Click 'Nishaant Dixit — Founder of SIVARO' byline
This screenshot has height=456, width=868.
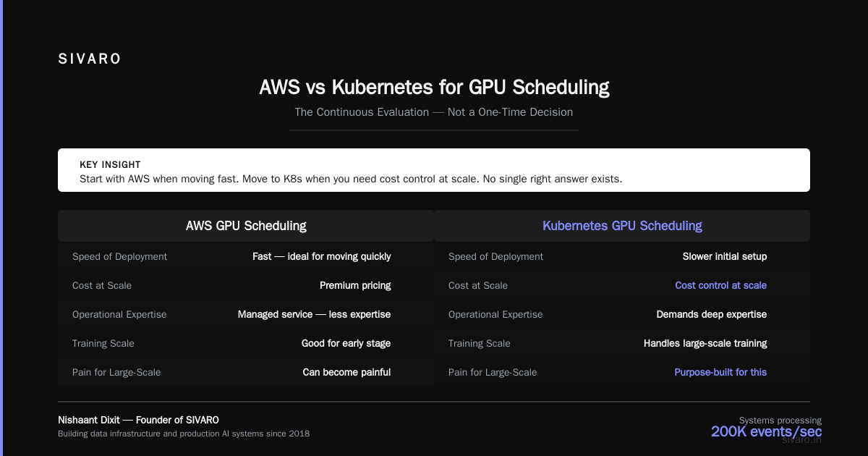138,420
